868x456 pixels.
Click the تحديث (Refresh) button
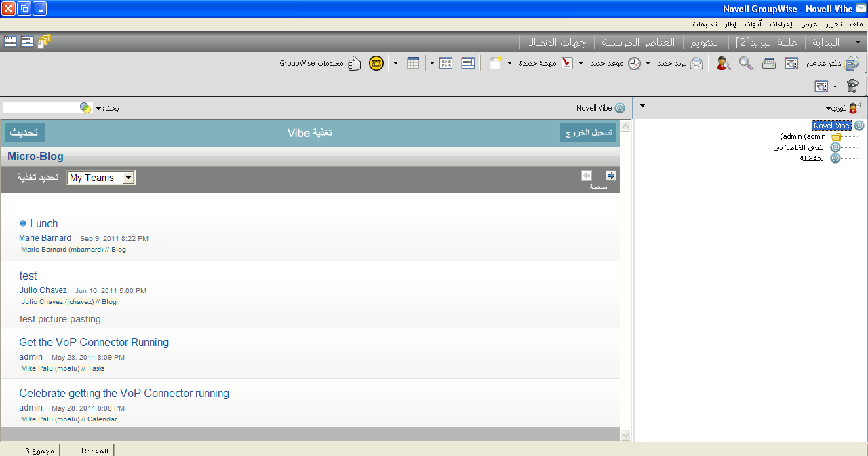[x=24, y=132]
